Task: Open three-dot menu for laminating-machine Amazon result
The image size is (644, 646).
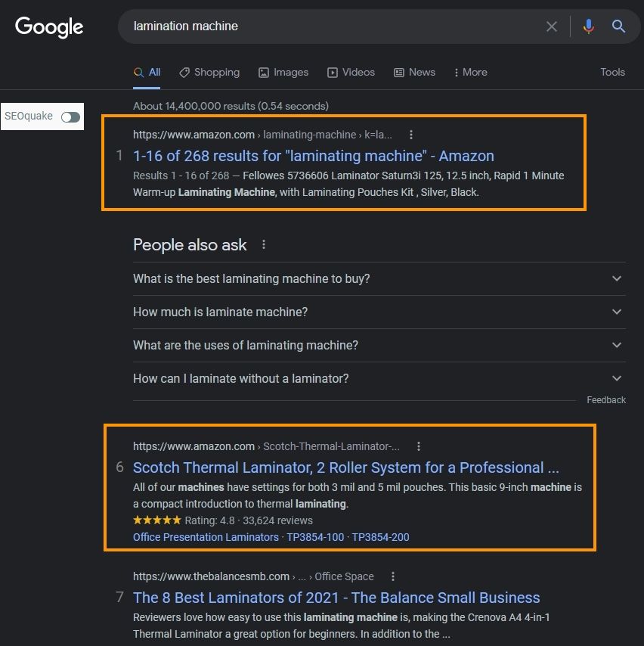Action: 410,135
